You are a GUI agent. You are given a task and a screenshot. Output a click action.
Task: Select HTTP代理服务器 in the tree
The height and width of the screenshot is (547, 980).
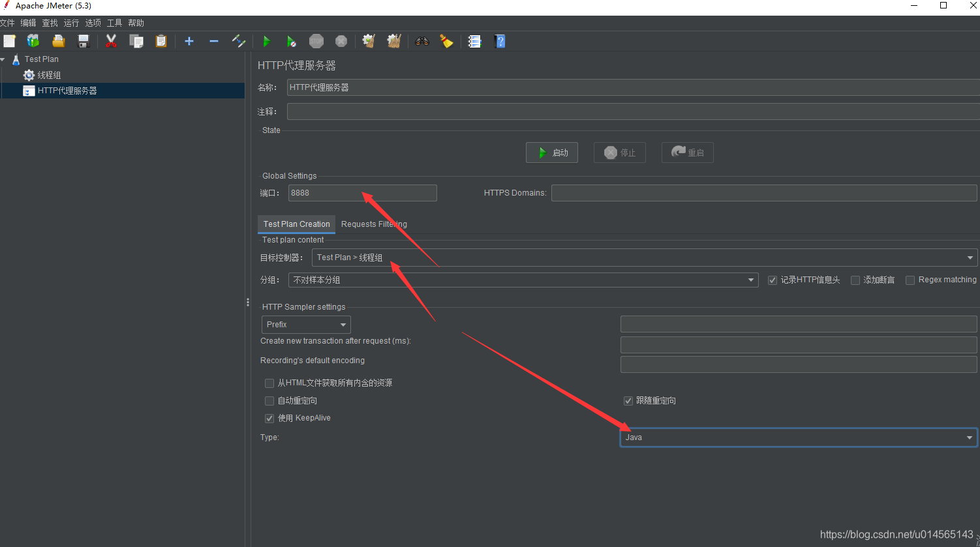point(67,91)
